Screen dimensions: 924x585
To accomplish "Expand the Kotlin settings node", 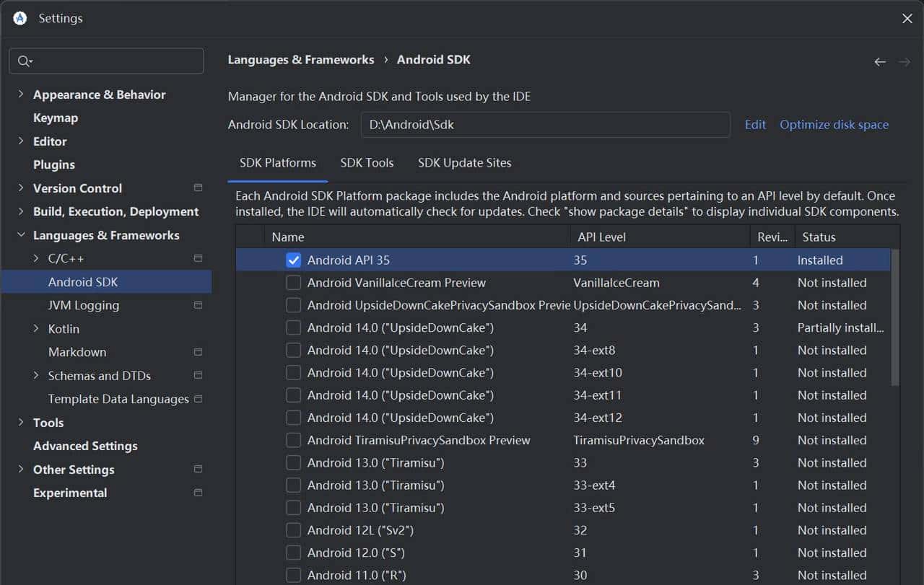I will click(x=36, y=329).
